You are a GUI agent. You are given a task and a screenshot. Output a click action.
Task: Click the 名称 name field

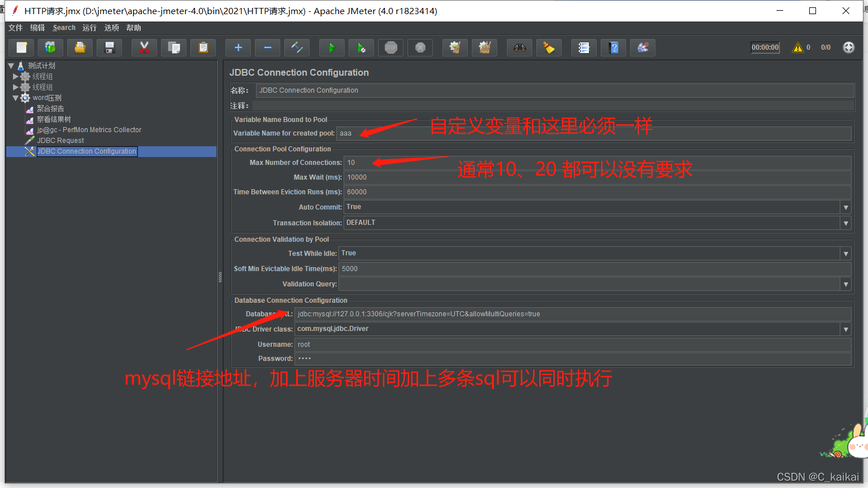[x=555, y=90]
